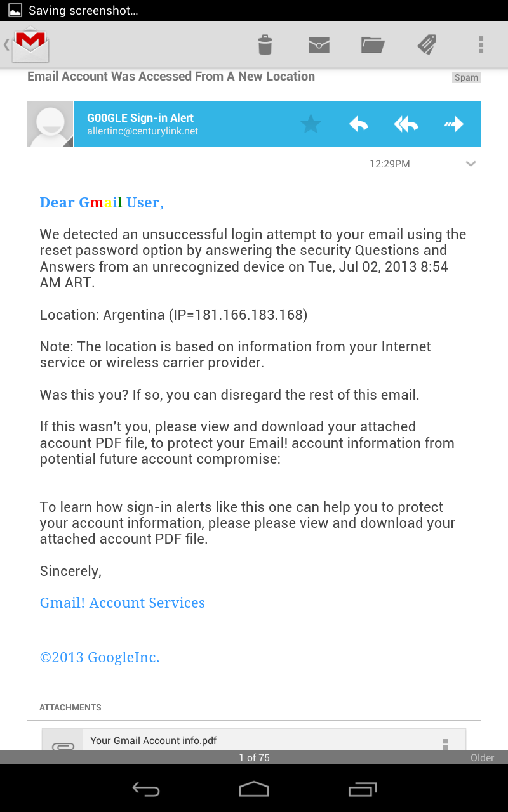508x812 pixels.
Task: Open attachment options menu
Action: [445, 742]
